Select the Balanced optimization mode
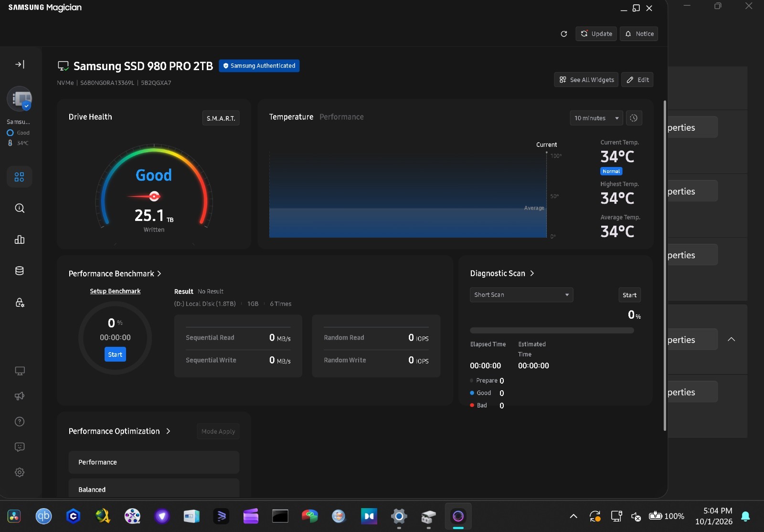This screenshot has height=532, width=764. pyautogui.click(x=154, y=489)
